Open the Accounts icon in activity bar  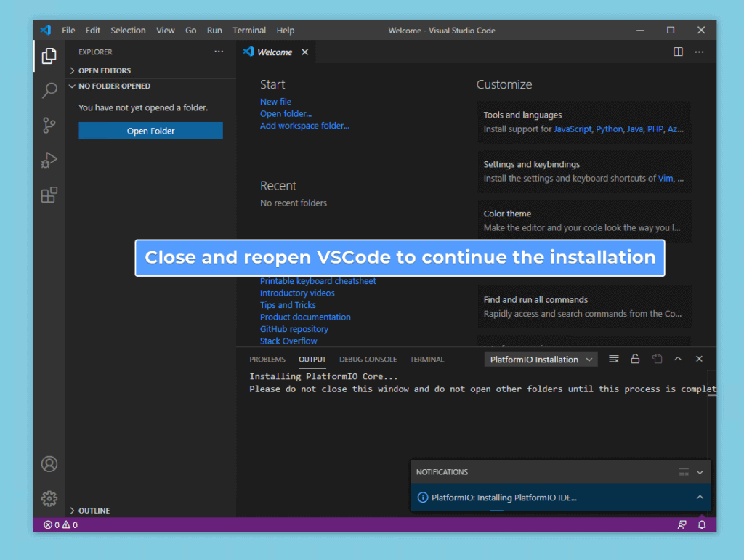pyautogui.click(x=49, y=463)
